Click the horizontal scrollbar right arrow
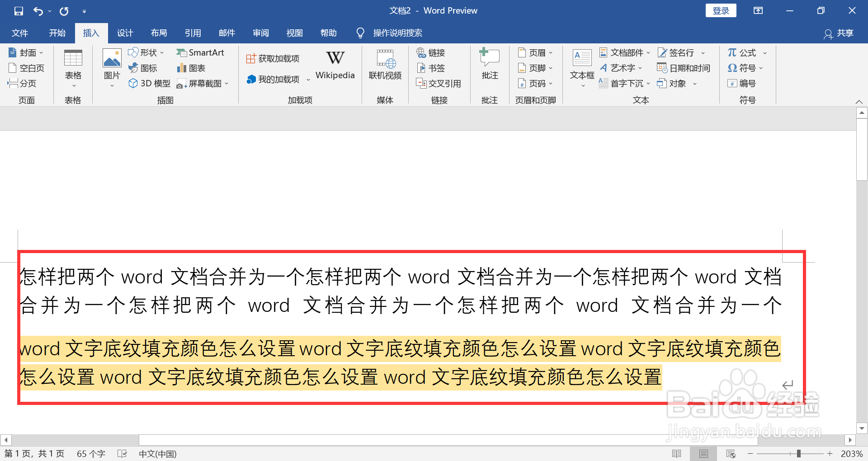The width and height of the screenshot is (868, 461). 850,440
